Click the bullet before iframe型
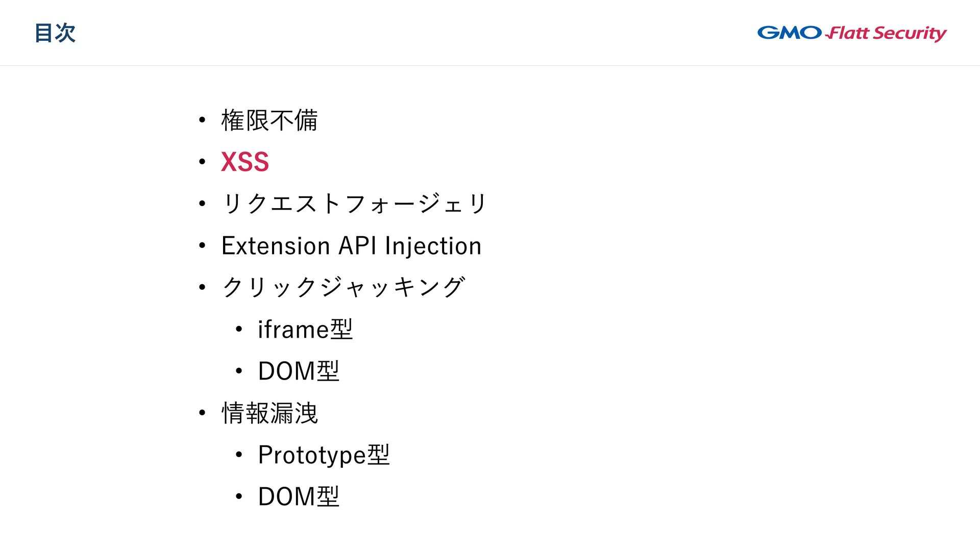The image size is (980, 551). click(239, 329)
